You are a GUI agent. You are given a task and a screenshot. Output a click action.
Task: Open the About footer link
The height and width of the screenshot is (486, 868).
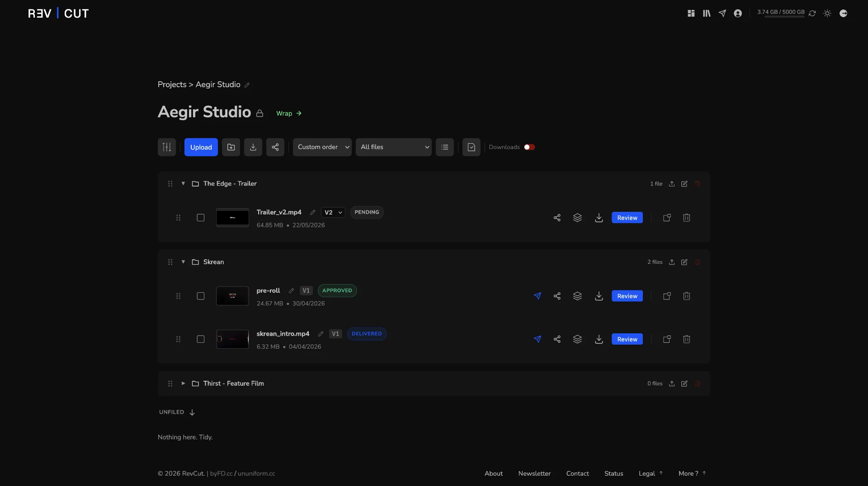tap(494, 473)
